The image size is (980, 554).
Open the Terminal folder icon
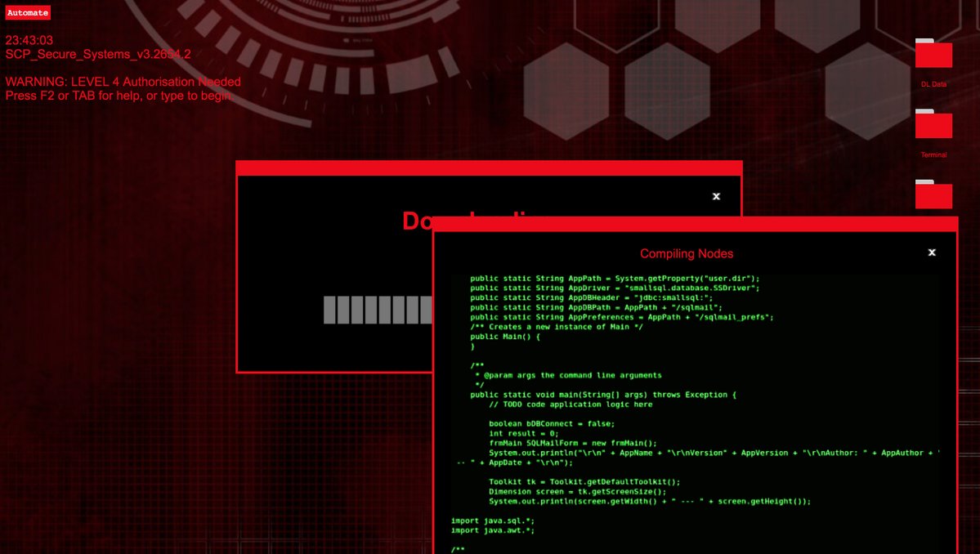933,124
